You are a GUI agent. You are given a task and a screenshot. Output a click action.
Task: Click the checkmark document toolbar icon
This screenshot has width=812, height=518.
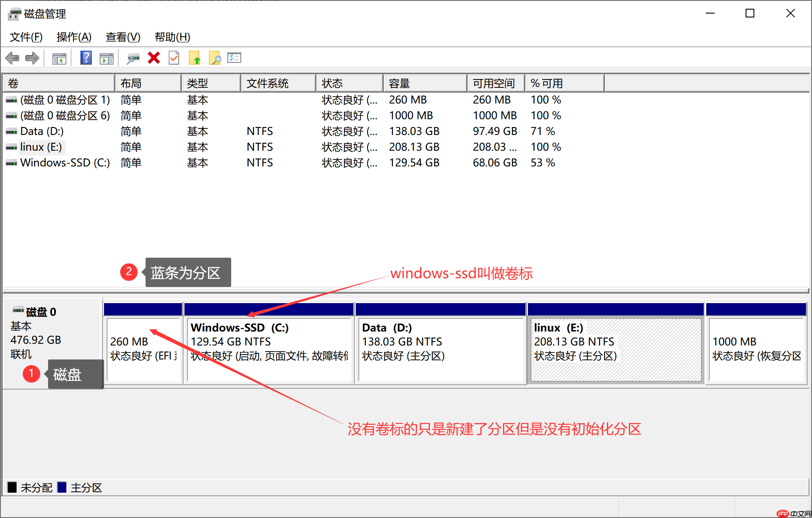[174, 58]
